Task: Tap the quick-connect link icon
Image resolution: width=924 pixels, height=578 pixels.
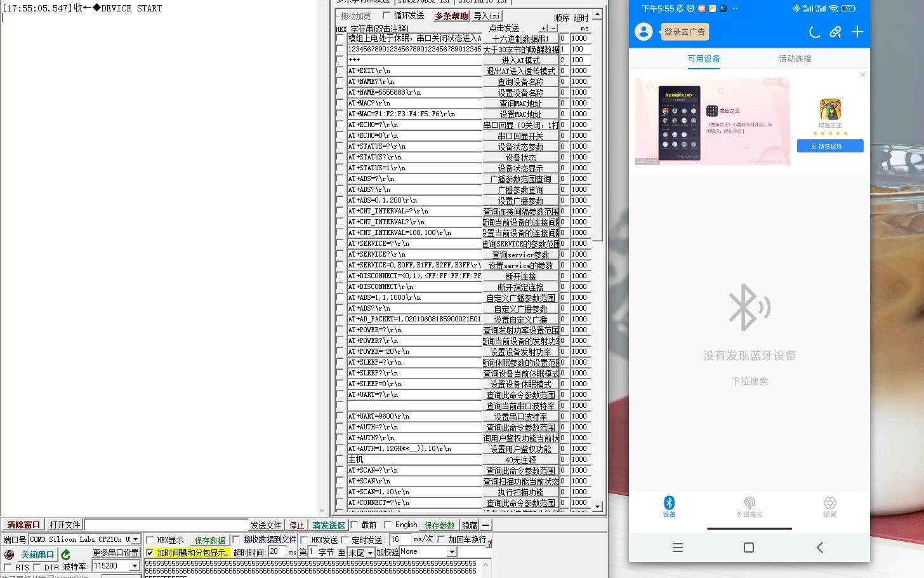Action: pyautogui.click(x=836, y=32)
